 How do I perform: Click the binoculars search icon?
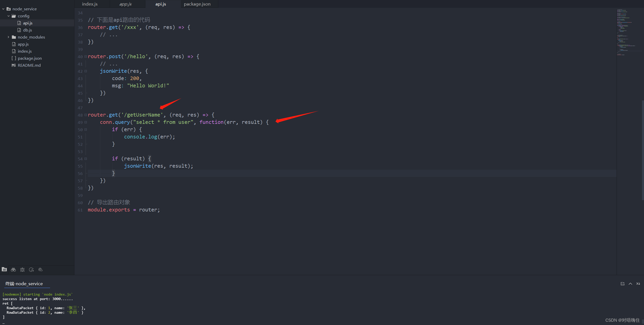13,270
